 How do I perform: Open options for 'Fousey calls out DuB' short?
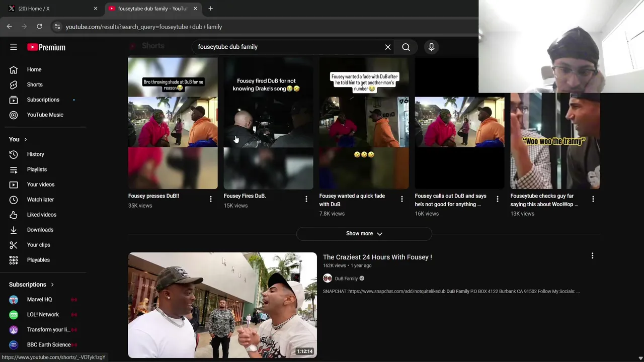tap(498, 199)
